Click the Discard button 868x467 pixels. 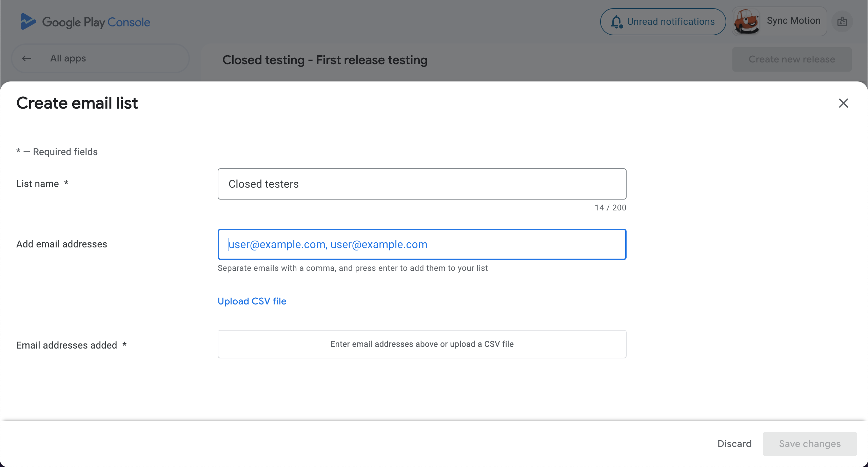(x=734, y=444)
